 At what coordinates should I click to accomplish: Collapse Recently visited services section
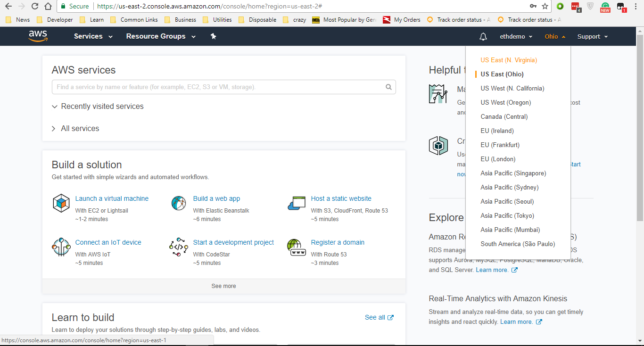[98, 107]
